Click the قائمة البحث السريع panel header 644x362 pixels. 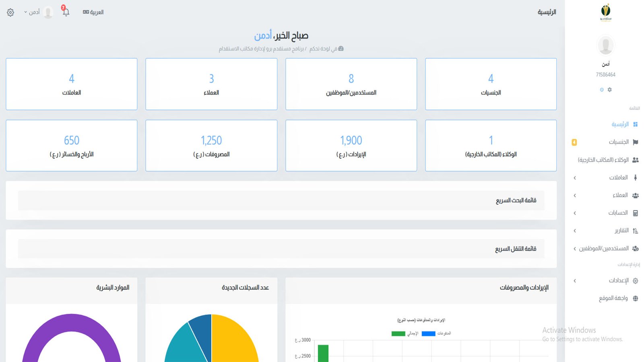(x=281, y=200)
